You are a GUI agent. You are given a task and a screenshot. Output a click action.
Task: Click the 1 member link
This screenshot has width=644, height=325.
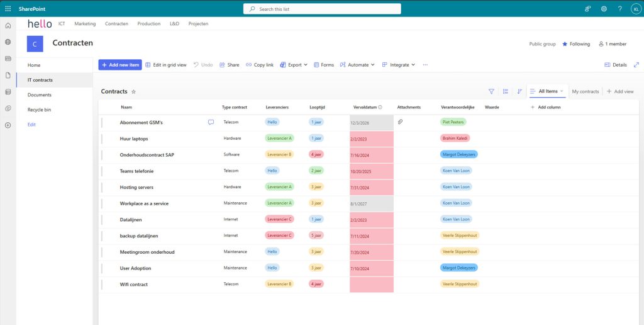click(x=613, y=44)
